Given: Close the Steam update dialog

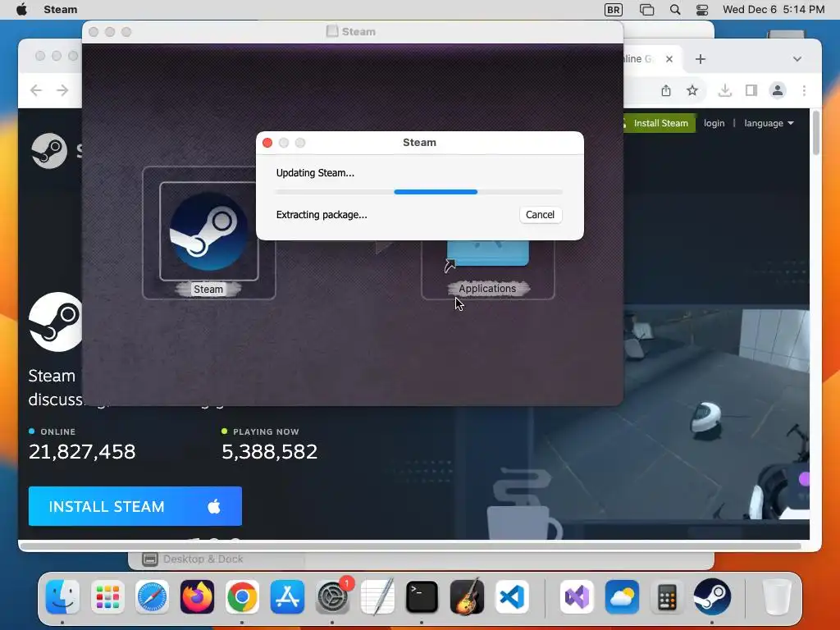Looking at the screenshot, I should (x=267, y=143).
